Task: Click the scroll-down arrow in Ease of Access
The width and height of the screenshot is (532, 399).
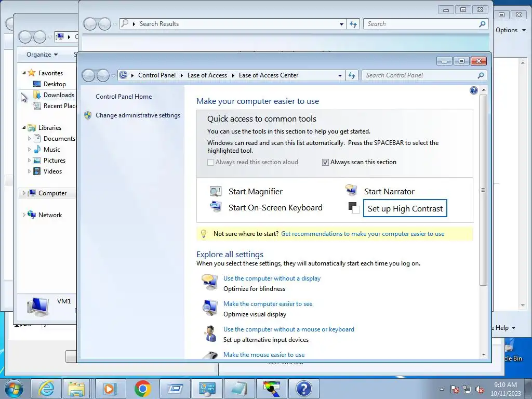Action: click(x=484, y=355)
